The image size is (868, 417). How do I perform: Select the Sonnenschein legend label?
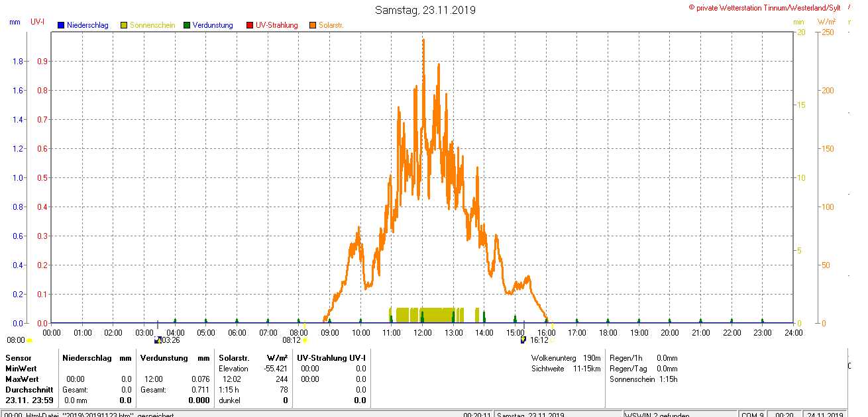[152, 25]
